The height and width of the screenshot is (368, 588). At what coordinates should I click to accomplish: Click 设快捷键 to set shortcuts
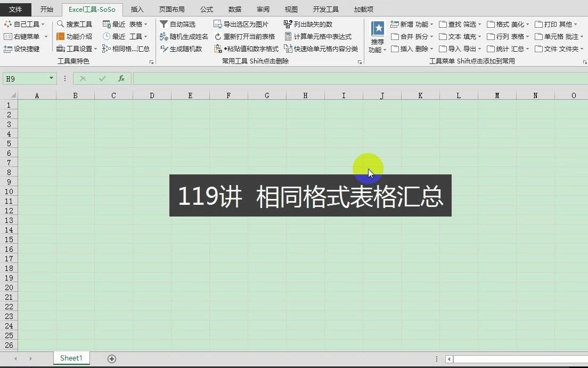point(22,49)
